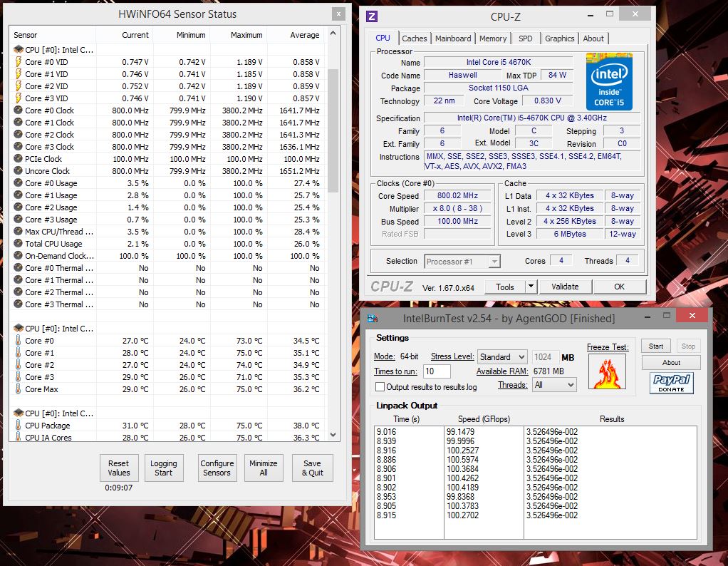Click the Maximum column header in HWiNFO64
Screen dimensions: 728x566
(239, 35)
